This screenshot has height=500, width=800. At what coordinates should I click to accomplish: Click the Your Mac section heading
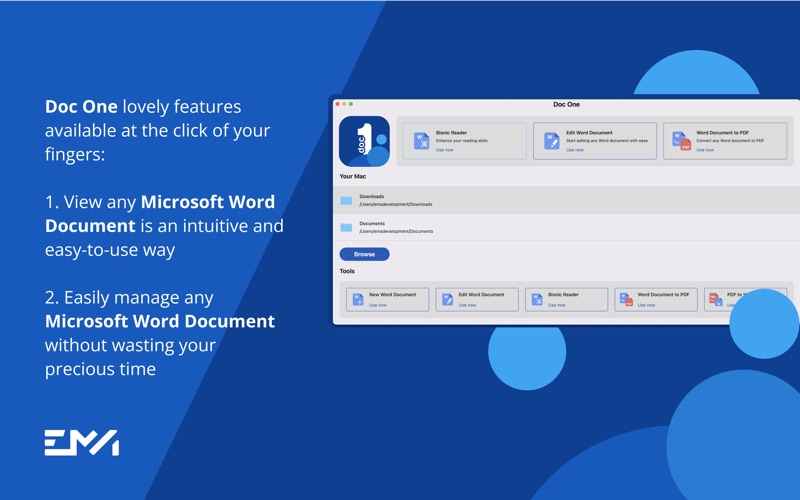click(x=353, y=177)
